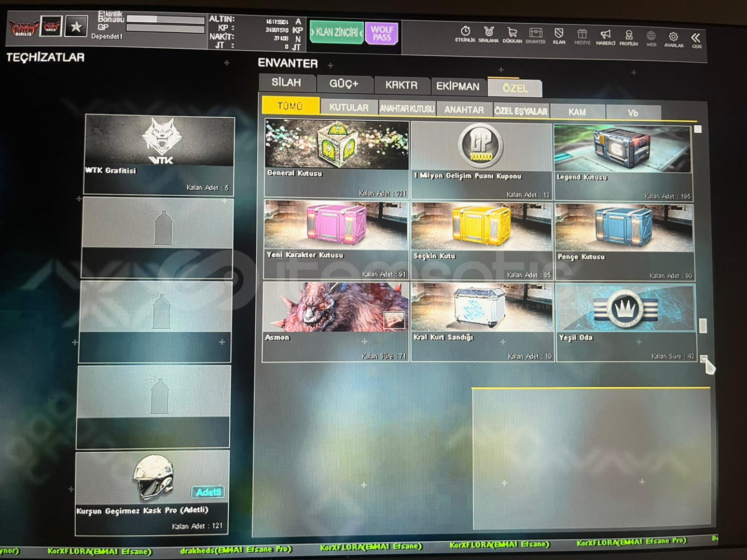Filter by Kutular tab
Screen dimensions: 747x560
pyautogui.click(x=349, y=107)
